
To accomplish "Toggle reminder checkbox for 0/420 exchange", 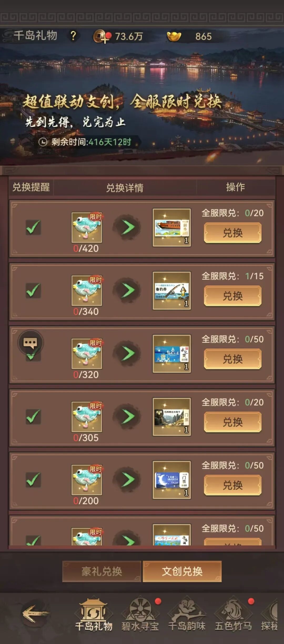I will tap(33, 227).
